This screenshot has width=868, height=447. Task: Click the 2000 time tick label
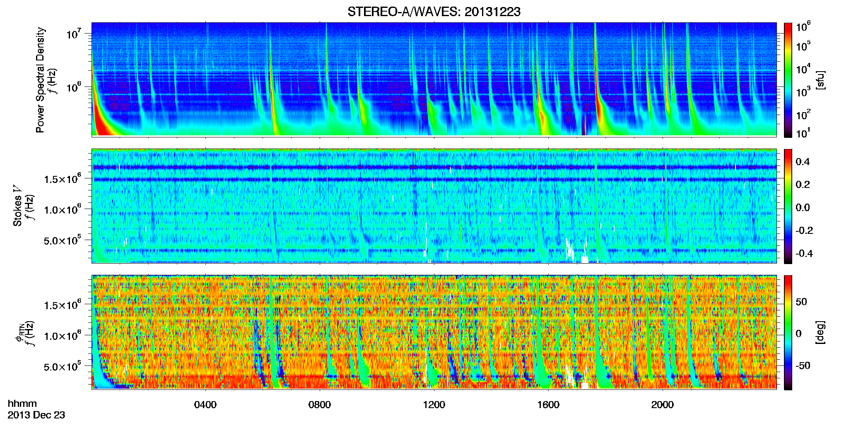(663, 405)
